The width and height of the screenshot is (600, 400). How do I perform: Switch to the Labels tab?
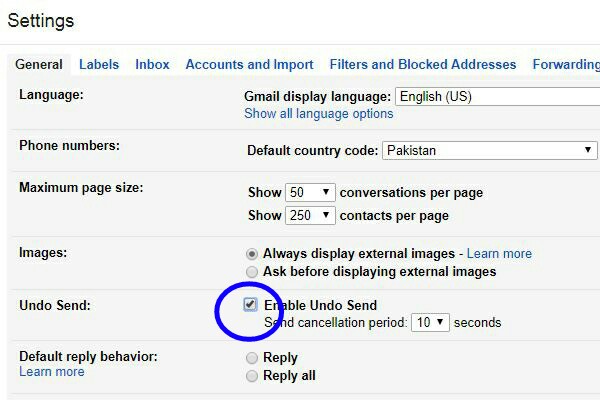99,64
